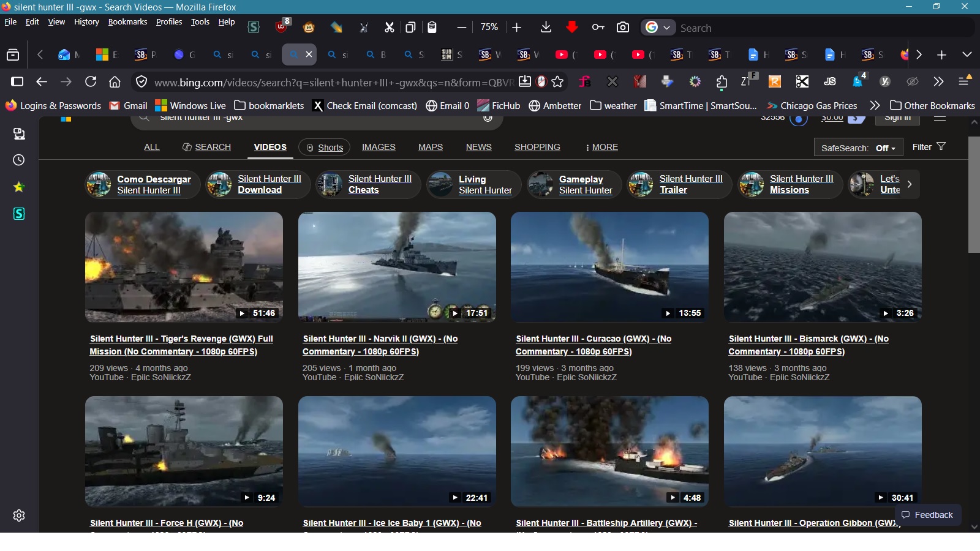This screenshot has width=980, height=551.
Task: Open the search engine selector dropdown
Action: pyautogui.click(x=658, y=28)
